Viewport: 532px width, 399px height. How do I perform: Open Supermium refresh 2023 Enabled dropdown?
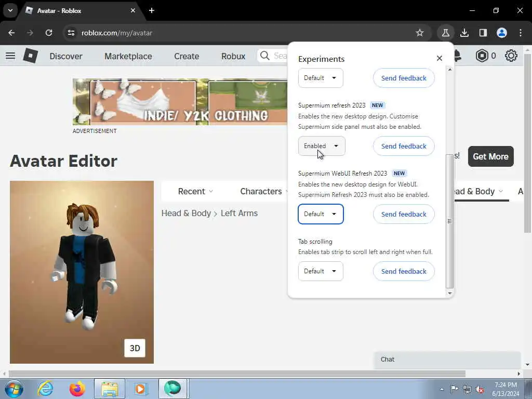tap(322, 146)
